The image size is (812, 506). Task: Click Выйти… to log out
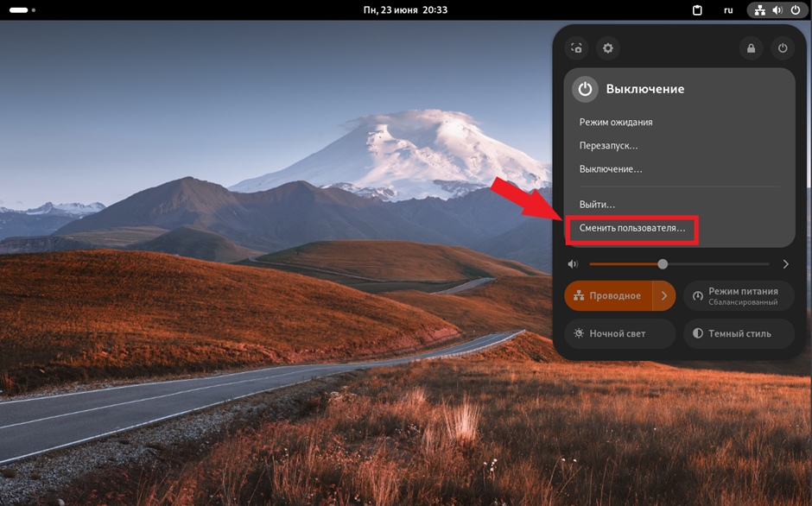597,205
